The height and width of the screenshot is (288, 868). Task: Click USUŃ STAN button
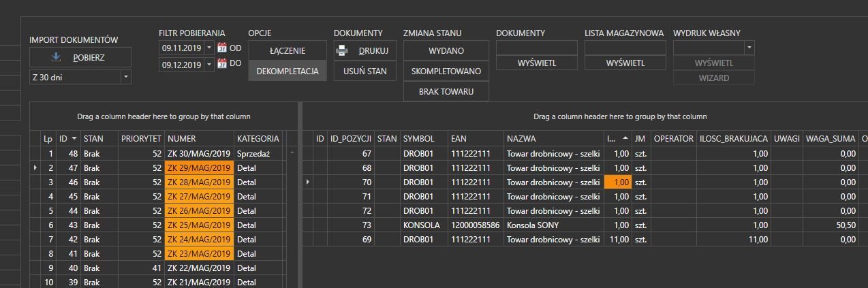365,71
